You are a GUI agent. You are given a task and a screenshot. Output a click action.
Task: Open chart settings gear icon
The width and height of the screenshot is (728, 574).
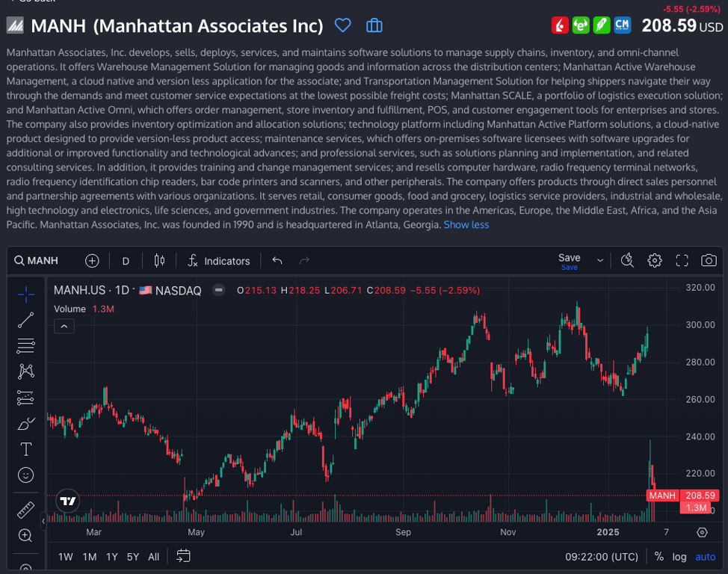pyautogui.click(x=655, y=261)
